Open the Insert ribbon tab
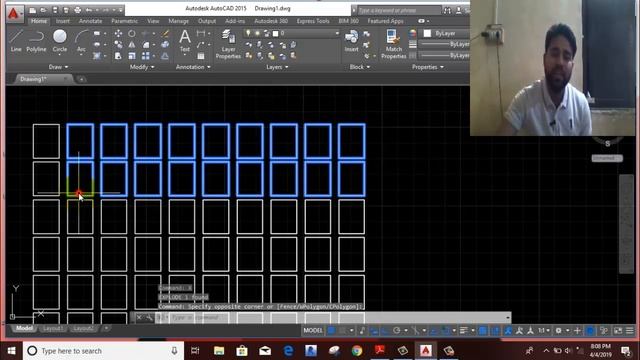The height and width of the screenshot is (360, 640). (x=62, y=21)
